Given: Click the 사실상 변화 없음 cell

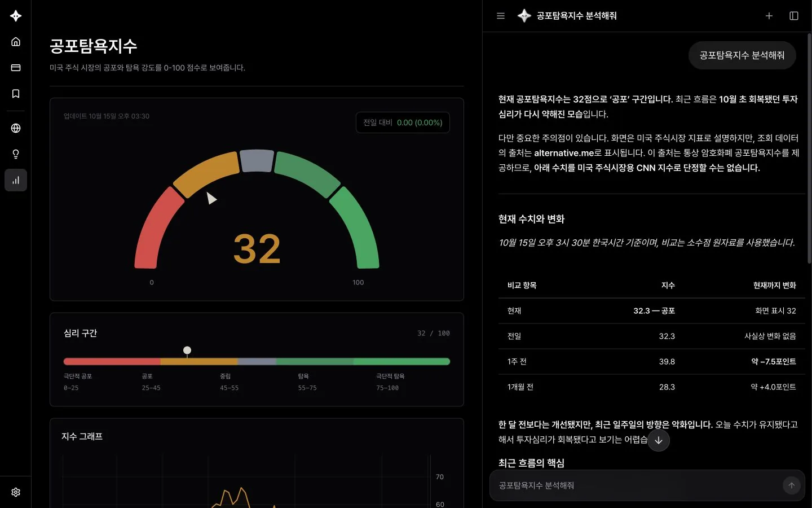Looking at the screenshot, I should click(x=770, y=336).
